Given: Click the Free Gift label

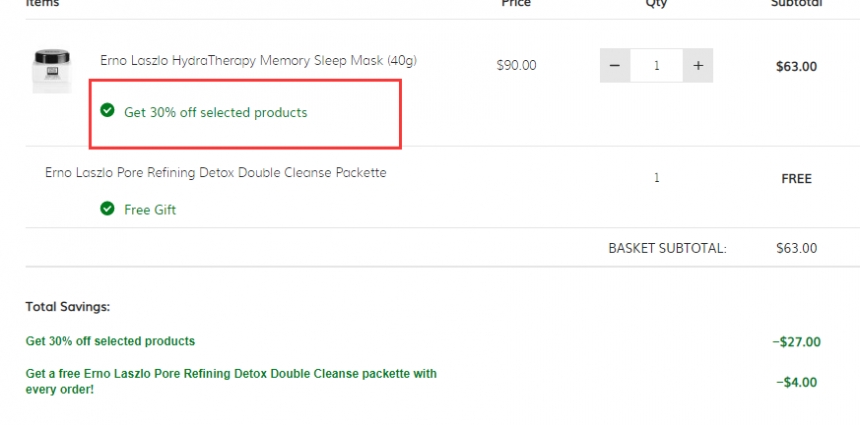Looking at the screenshot, I should pos(150,210).
